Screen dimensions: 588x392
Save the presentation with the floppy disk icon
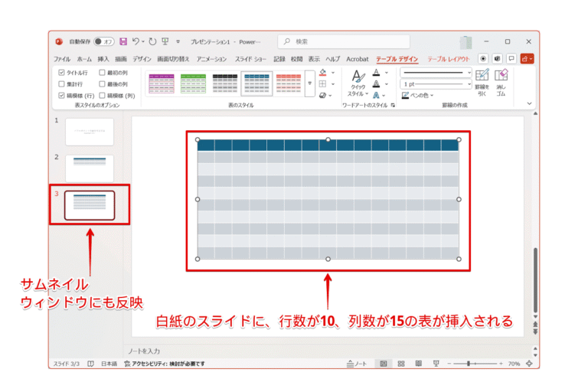click(123, 41)
